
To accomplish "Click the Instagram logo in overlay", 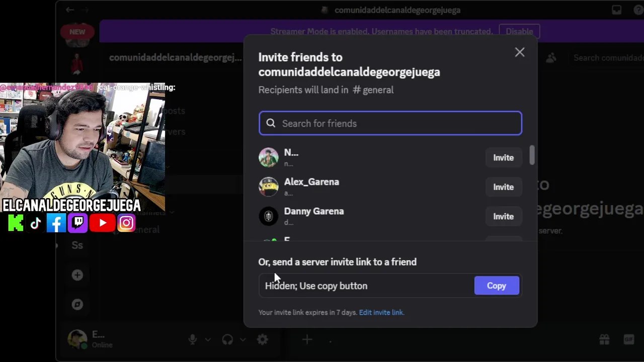I will pyautogui.click(x=126, y=223).
